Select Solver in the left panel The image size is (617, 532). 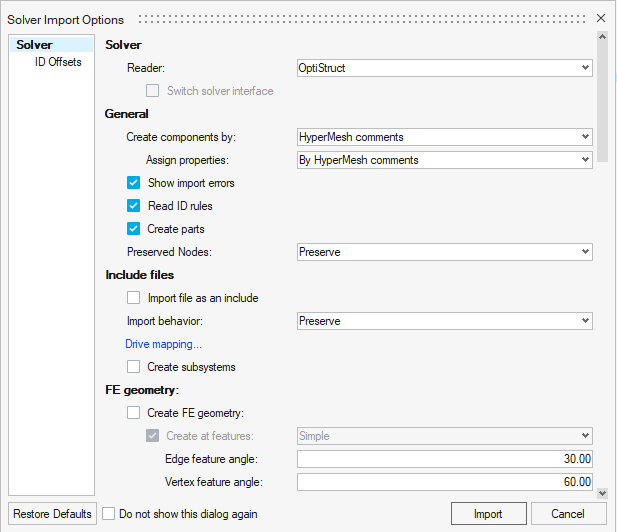tap(34, 45)
